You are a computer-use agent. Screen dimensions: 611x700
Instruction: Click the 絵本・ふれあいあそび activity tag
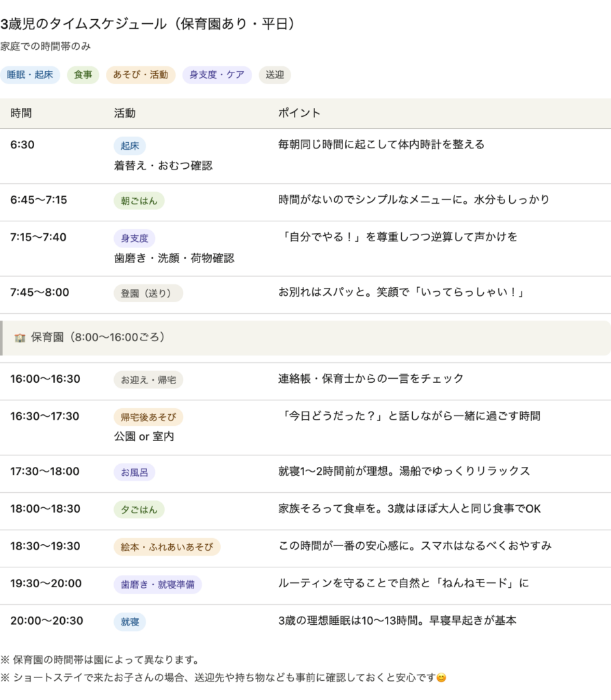[167, 546]
